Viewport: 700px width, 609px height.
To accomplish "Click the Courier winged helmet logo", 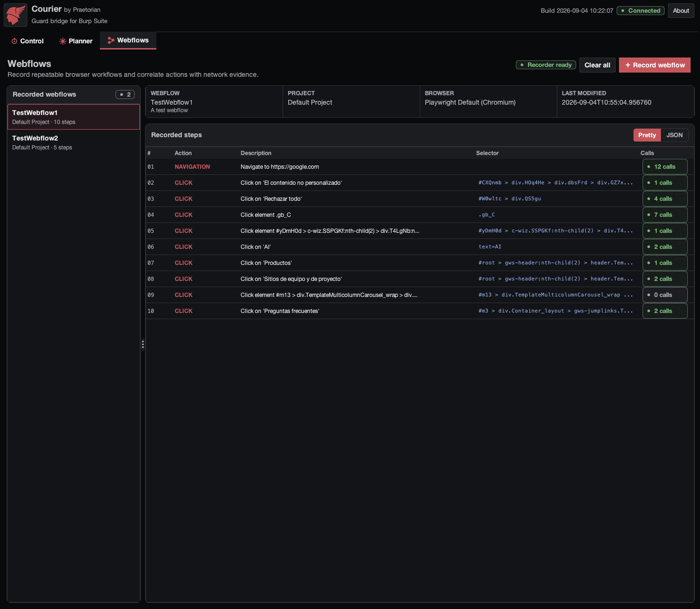I will tap(16, 15).
